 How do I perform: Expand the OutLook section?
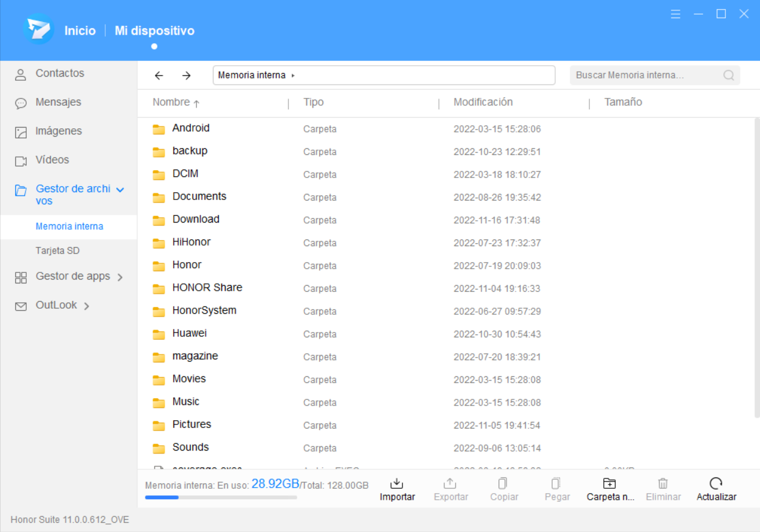point(86,306)
